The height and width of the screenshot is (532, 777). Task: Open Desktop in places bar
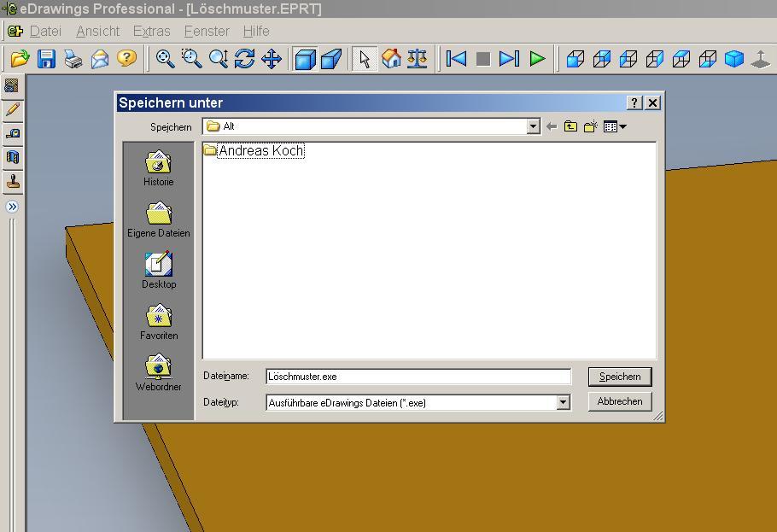159,270
